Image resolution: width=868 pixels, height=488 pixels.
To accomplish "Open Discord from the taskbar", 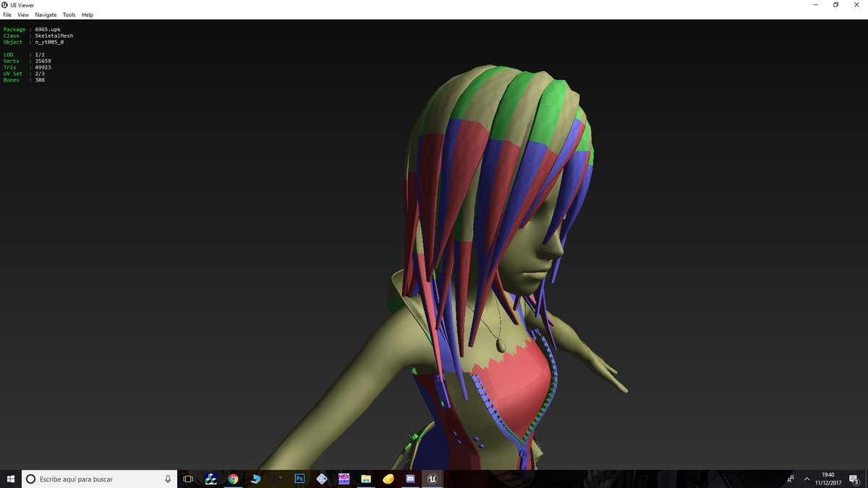I will pos(410,479).
